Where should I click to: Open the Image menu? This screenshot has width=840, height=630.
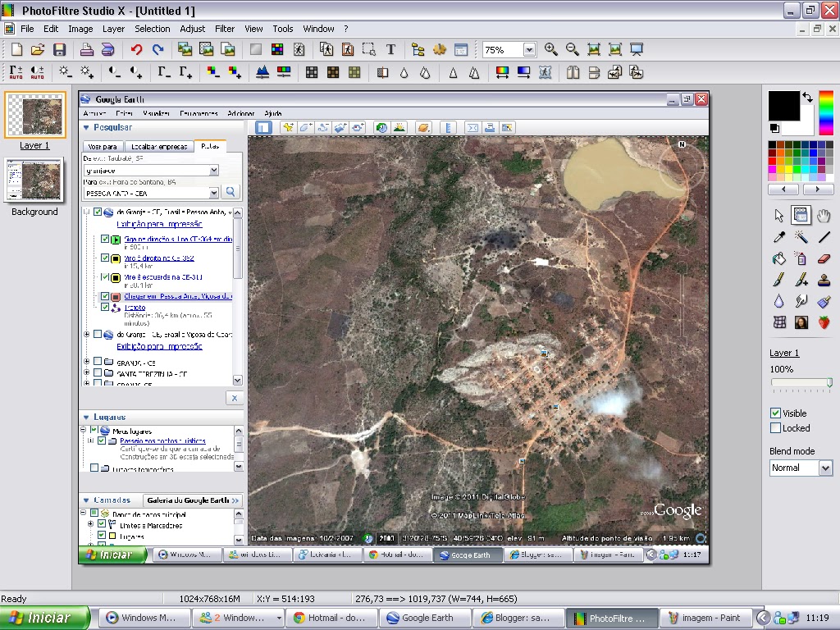pos(80,29)
